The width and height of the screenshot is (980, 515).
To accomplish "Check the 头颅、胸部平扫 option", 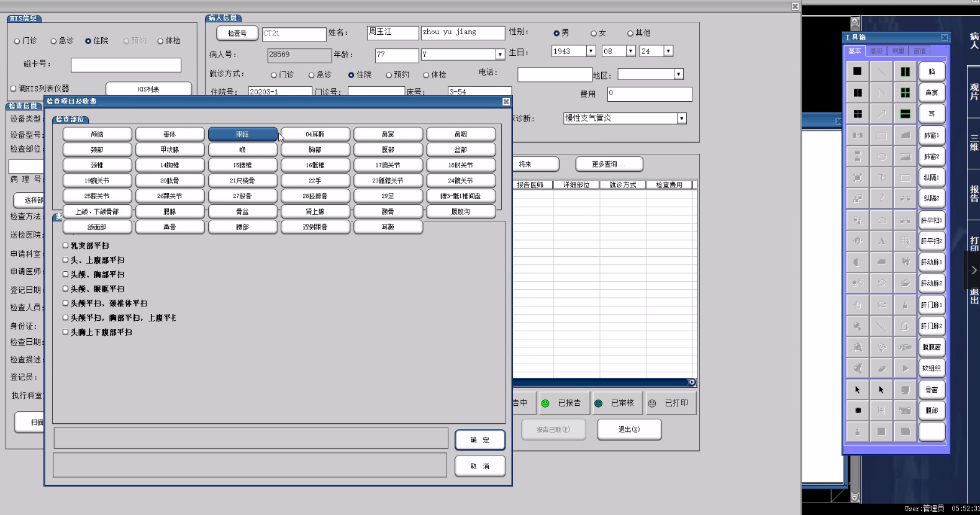I will coord(65,274).
